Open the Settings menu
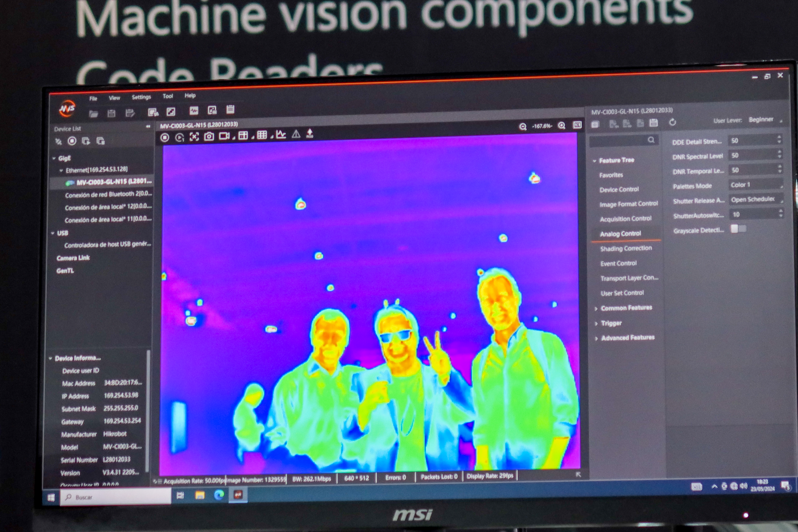The image size is (798, 532). [141, 97]
